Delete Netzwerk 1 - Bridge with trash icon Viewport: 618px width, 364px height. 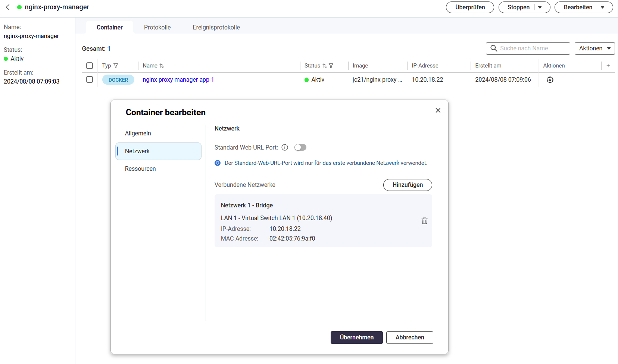coord(424,221)
